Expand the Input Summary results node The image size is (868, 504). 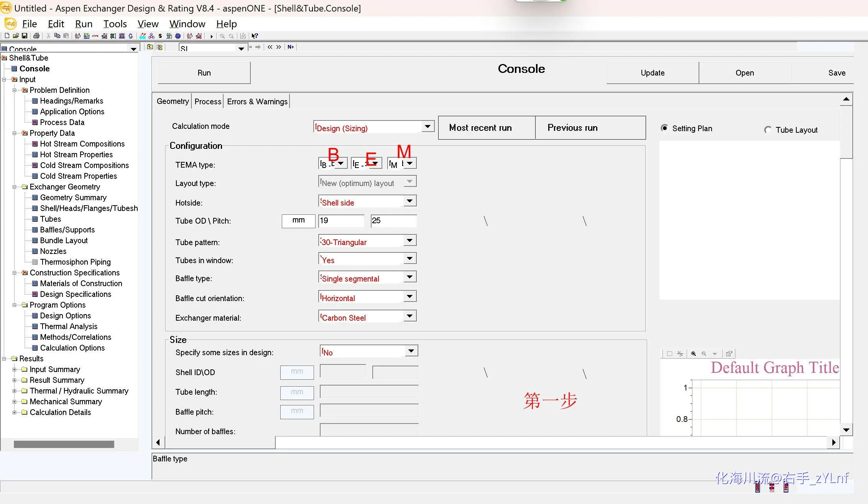(x=15, y=369)
